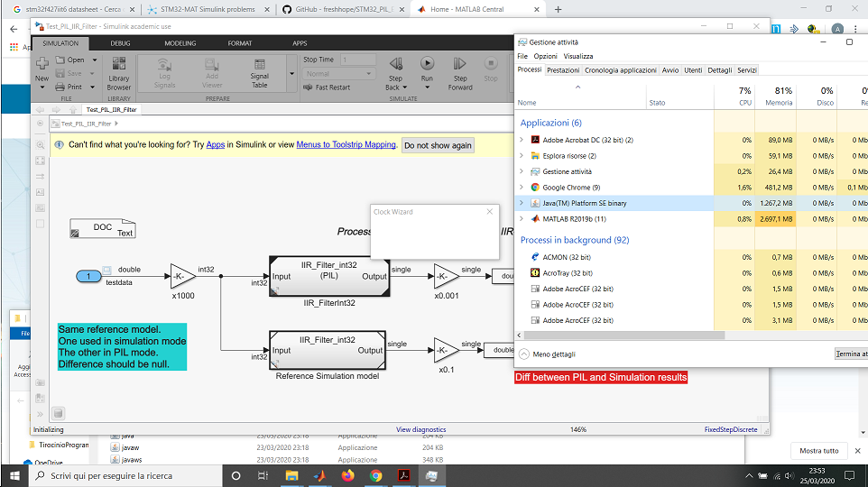Expand Adobe Acrobat DC process group
The image size is (868, 487).
click(522, 140)
